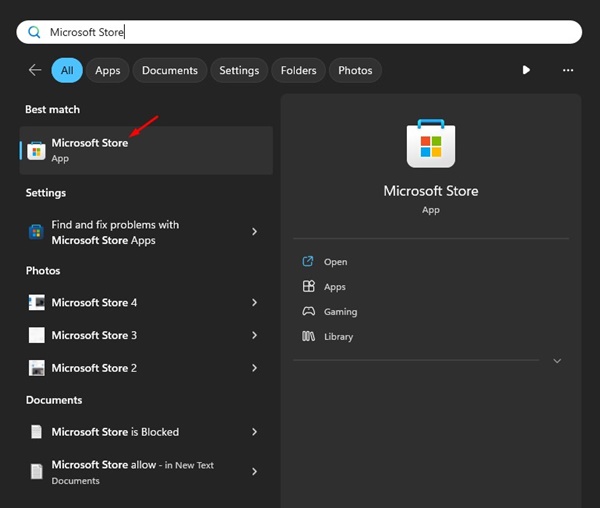Open the Microsoft Store 3 photo result

coord(146,335)
